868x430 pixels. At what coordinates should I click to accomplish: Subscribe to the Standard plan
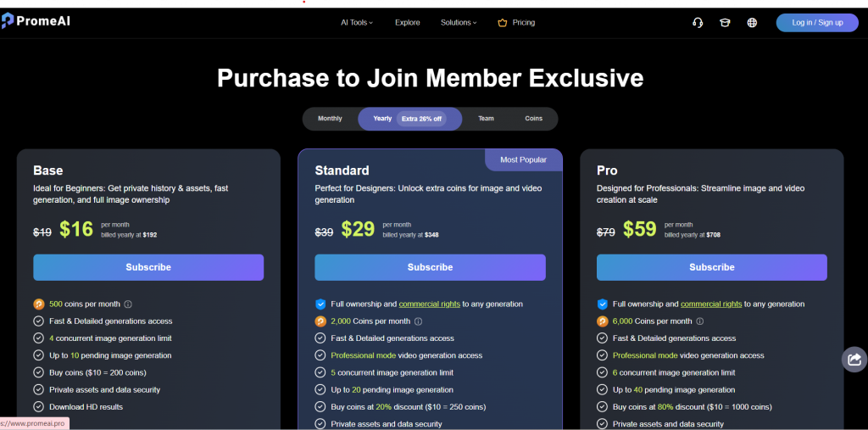pos(430,267)
